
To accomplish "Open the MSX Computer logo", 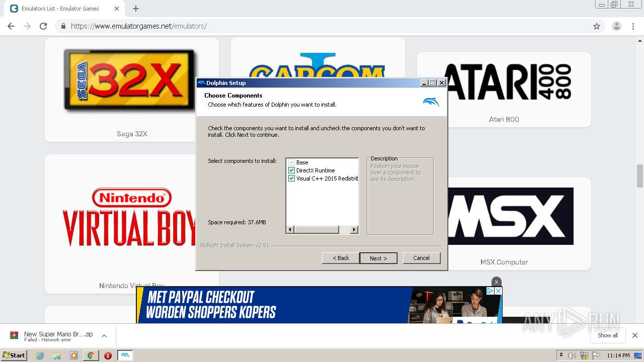I will (510, 216).
